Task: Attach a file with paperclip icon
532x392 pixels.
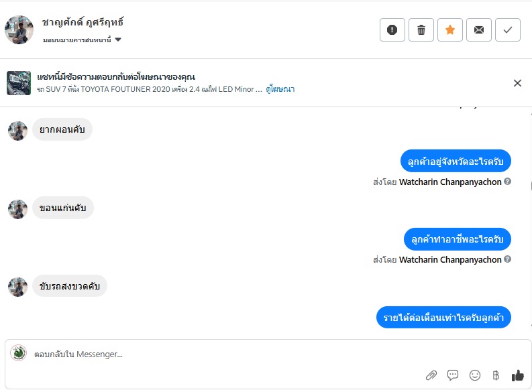Action: pyautogui.click(x=431, y=375)
